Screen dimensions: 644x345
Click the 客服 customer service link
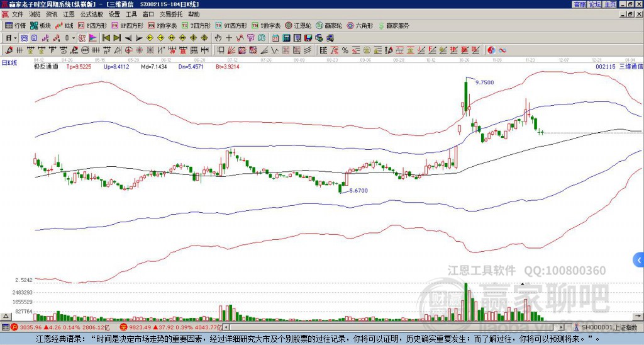click(579, 4)
